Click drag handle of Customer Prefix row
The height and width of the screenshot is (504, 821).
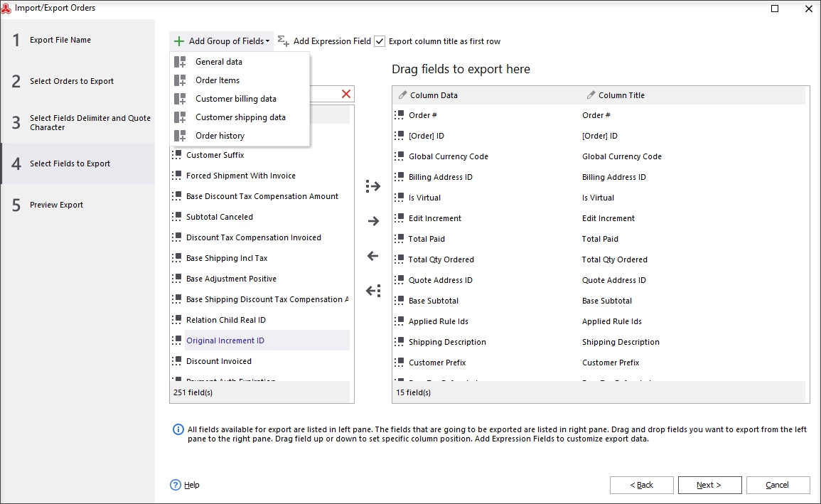pyautogui.click(x=399, y=362)
